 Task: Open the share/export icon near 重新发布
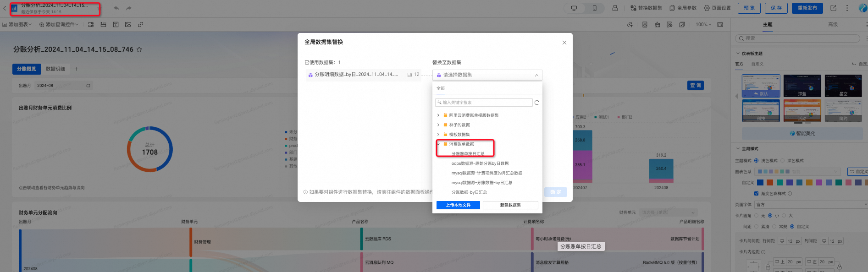(833, 8)
